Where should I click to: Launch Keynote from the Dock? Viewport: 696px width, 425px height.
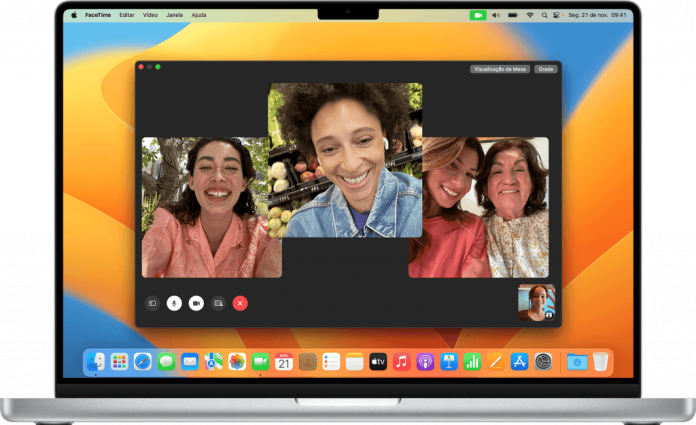(x=449, y=362)
